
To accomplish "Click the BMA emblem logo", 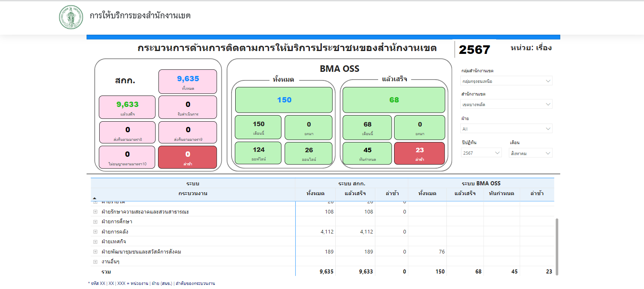I will [71, 17].
